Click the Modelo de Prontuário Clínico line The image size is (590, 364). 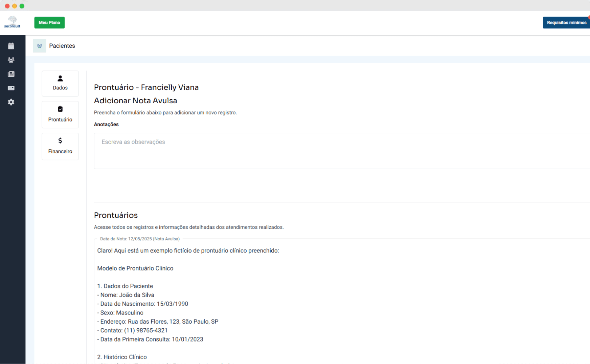click(135, 268)
